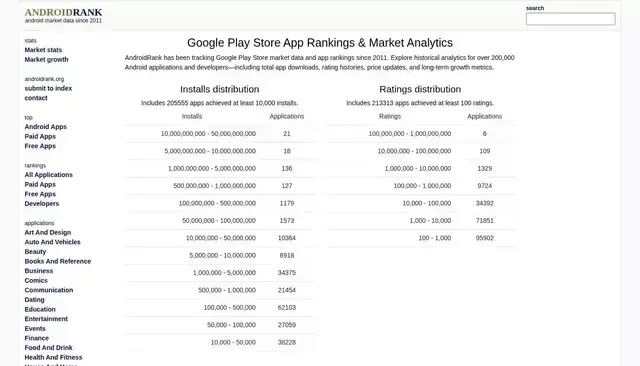Open Food And Drink category
This screenshot has width=640, height=366.
coord(48,348)
